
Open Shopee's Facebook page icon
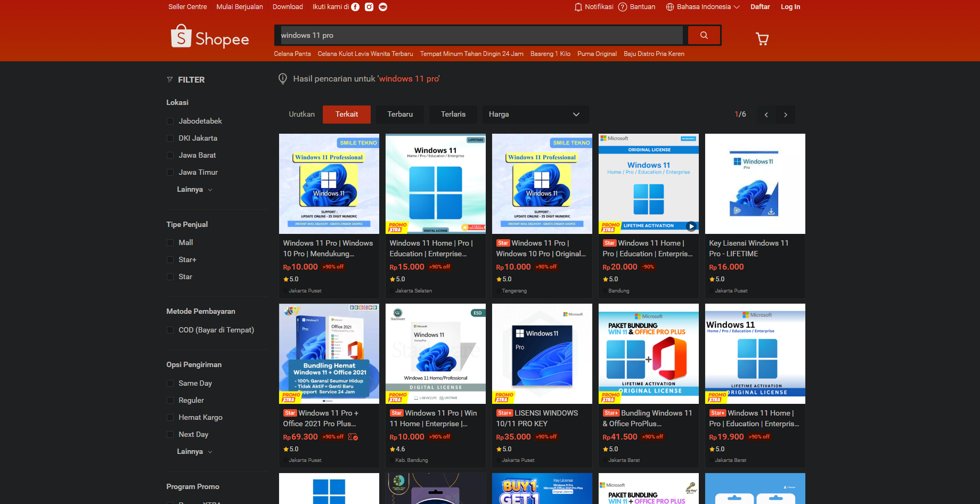[355, 7]
